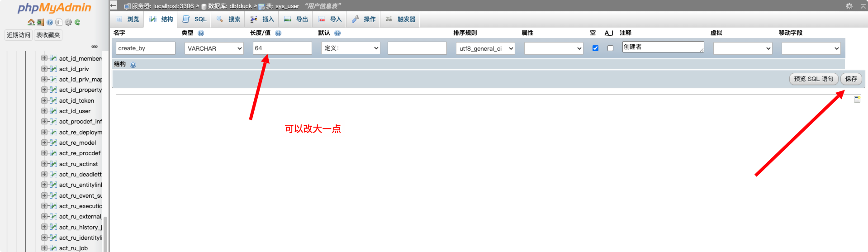Click the help icon next to 默认
This screenshot has width=868, height=252.
coord(337,33)
